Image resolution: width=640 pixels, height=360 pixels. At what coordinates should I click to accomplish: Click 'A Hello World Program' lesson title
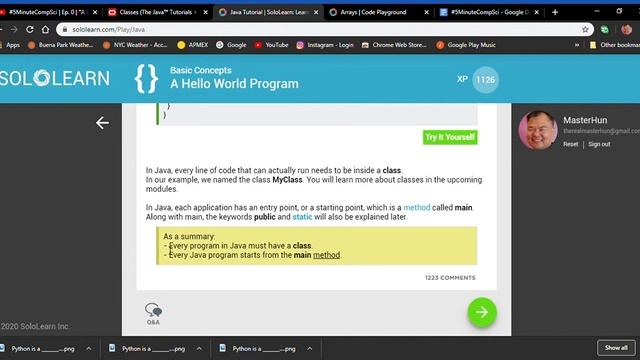pyautogui.click(x=234, y=84)
